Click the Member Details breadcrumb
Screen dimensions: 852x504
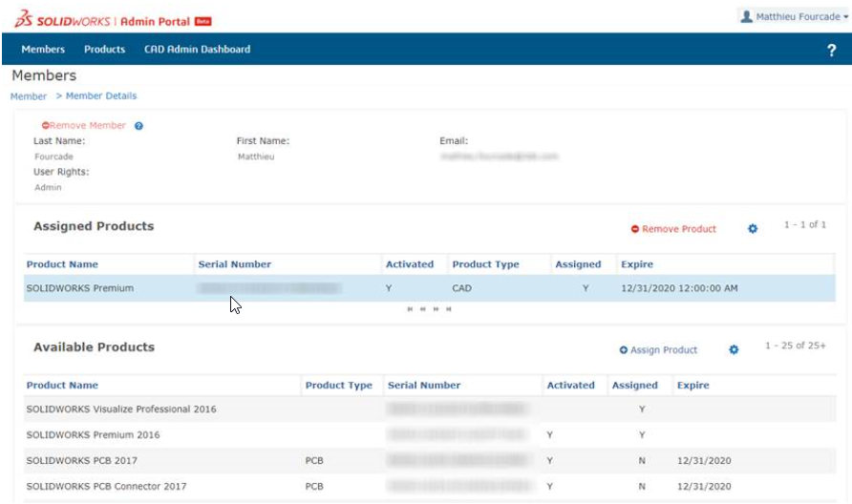pos(101,95)
